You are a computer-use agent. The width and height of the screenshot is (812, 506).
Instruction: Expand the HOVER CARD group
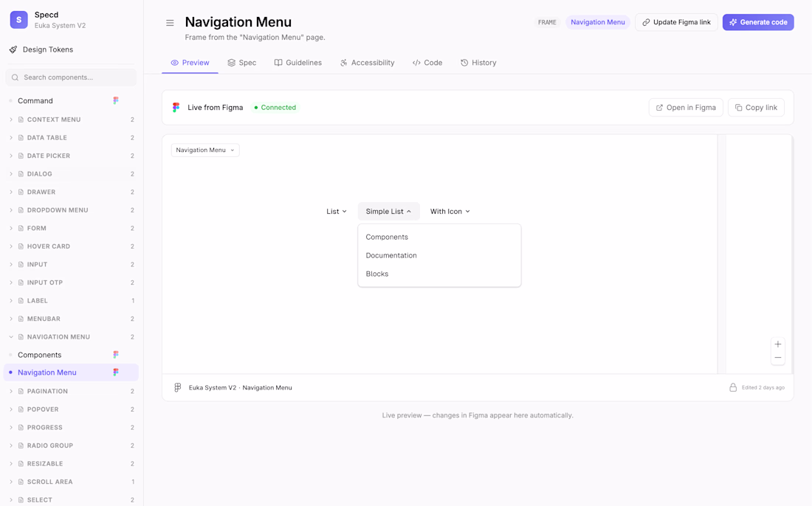point(11,246)
